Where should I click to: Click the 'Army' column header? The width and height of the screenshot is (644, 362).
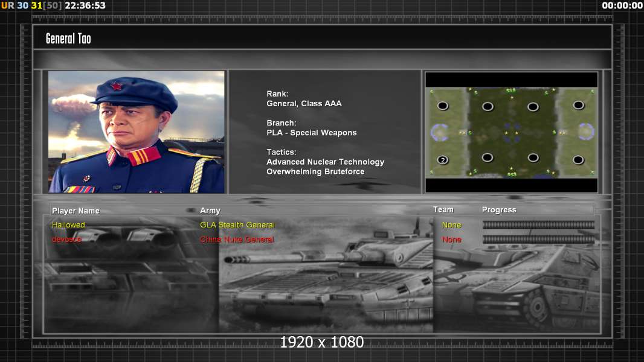(x=210, y=211)
